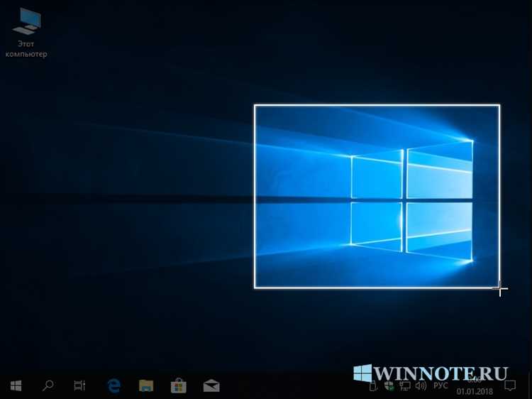Click the Show desktop strip at the taskbar's end
Screen dimensions: 532x399
pos(530,386)
